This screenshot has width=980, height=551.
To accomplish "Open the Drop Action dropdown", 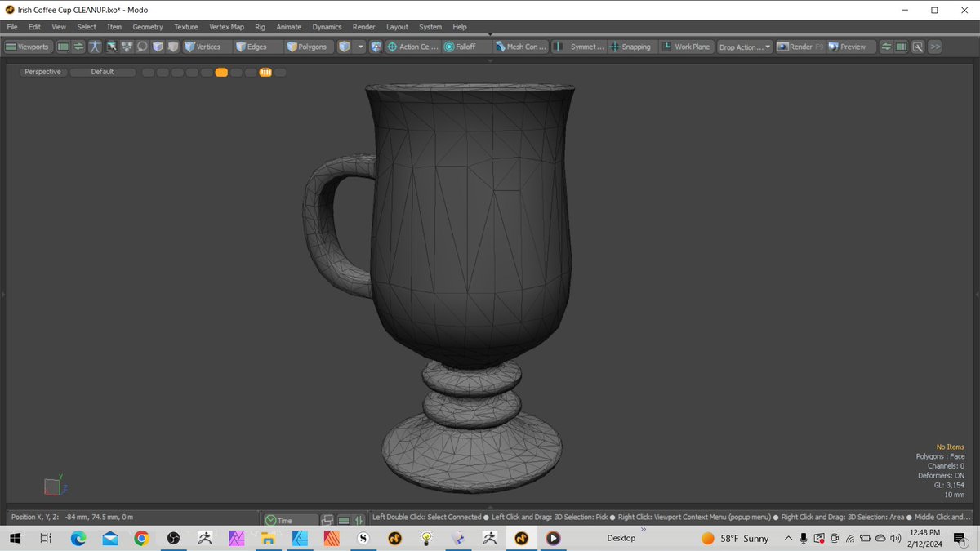I will tap(745, 47).
